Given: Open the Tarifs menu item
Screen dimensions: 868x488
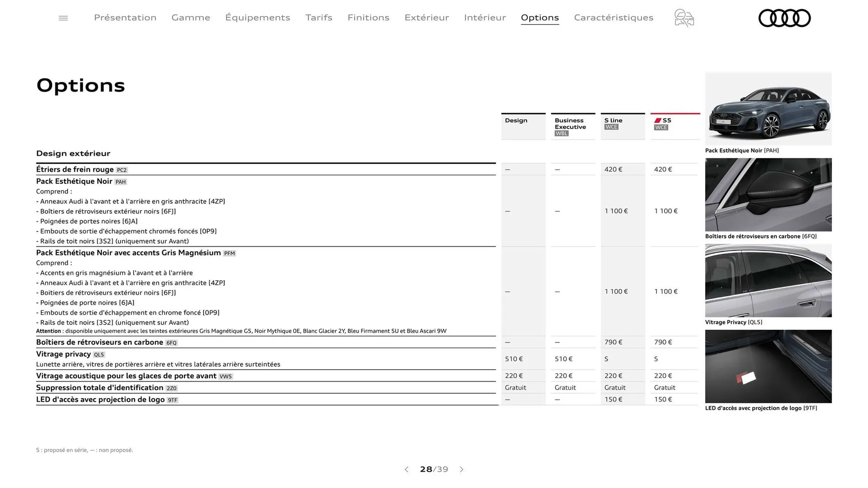Looking at the screenshot, I should tap(319, 18).
